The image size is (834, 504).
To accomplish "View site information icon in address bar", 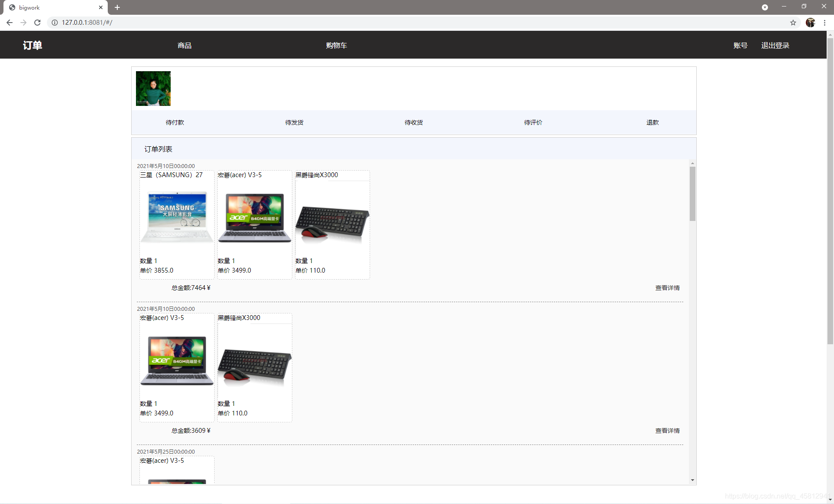I will [55, 23].
